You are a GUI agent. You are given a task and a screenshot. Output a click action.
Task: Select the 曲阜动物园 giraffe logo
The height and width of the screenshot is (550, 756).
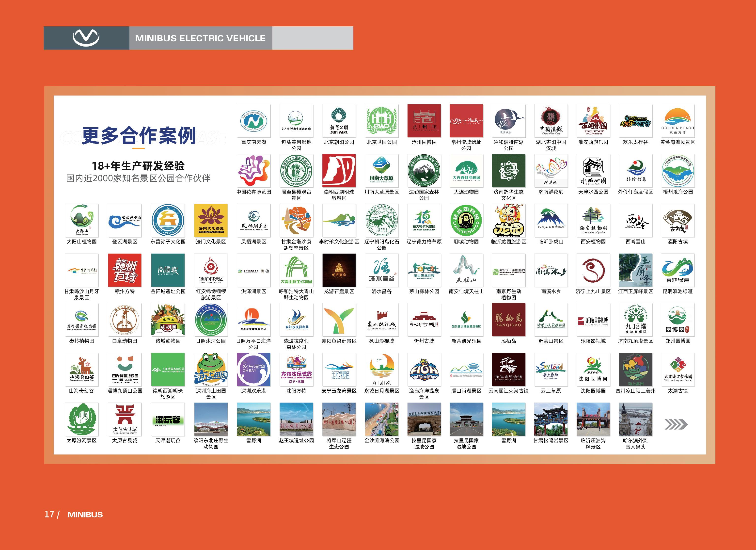[x=125, y=320]
